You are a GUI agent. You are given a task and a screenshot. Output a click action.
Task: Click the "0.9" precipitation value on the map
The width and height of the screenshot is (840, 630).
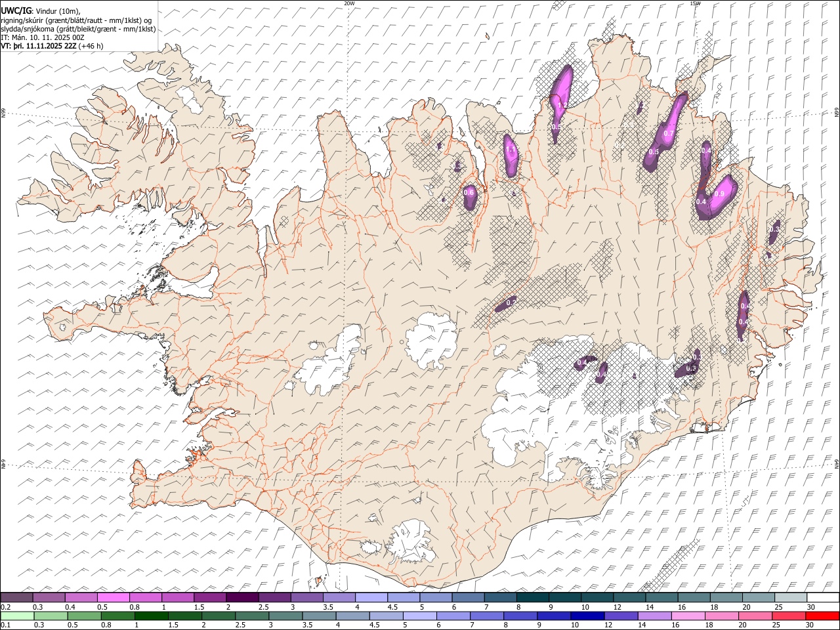point(719,194)
